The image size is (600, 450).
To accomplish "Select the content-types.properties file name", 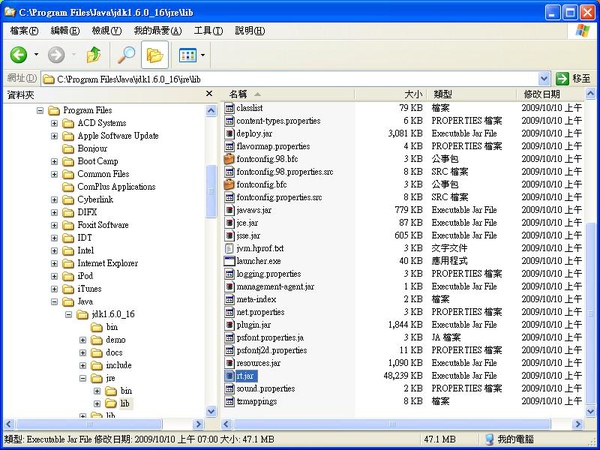I will pos(278,121).
